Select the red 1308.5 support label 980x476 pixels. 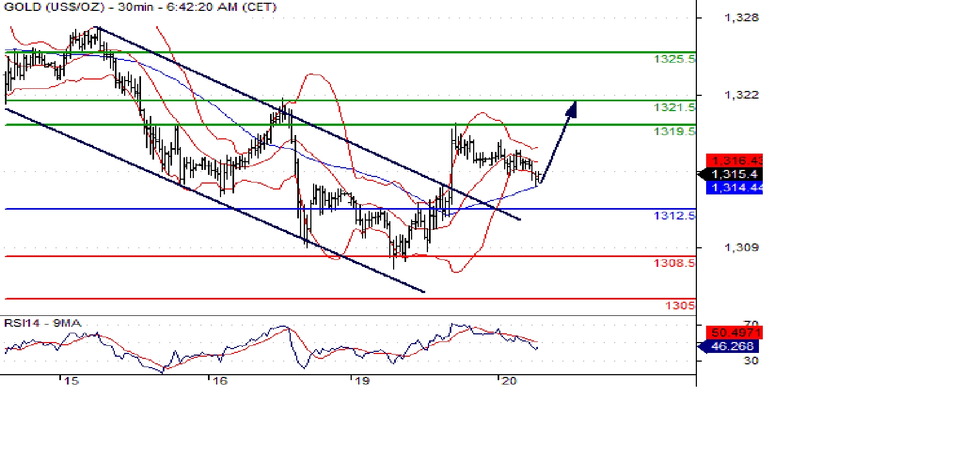tap(674, 263)
